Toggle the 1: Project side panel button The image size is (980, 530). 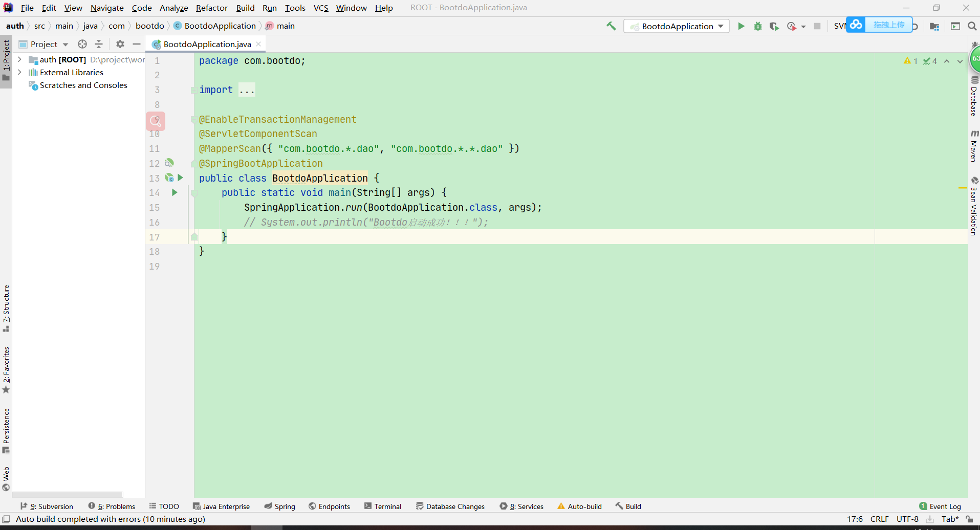point(6,61)
